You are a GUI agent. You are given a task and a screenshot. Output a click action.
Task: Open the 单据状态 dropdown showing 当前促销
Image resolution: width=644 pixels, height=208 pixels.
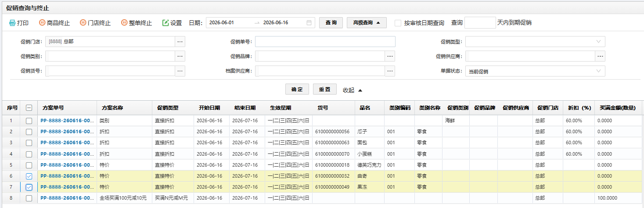pyautogui.click(x=535, y=71)
